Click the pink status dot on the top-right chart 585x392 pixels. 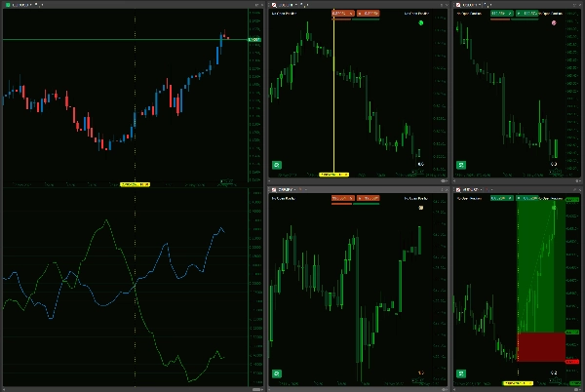(554, 22)
